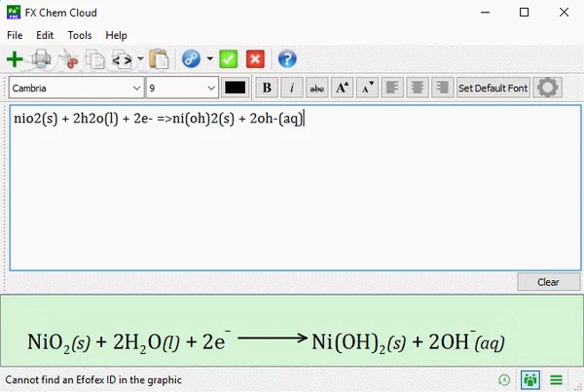Viewport: 584px width, 392px height.
Task: Open the File menu
Action: pyautogui.click(x=15, y=35)
